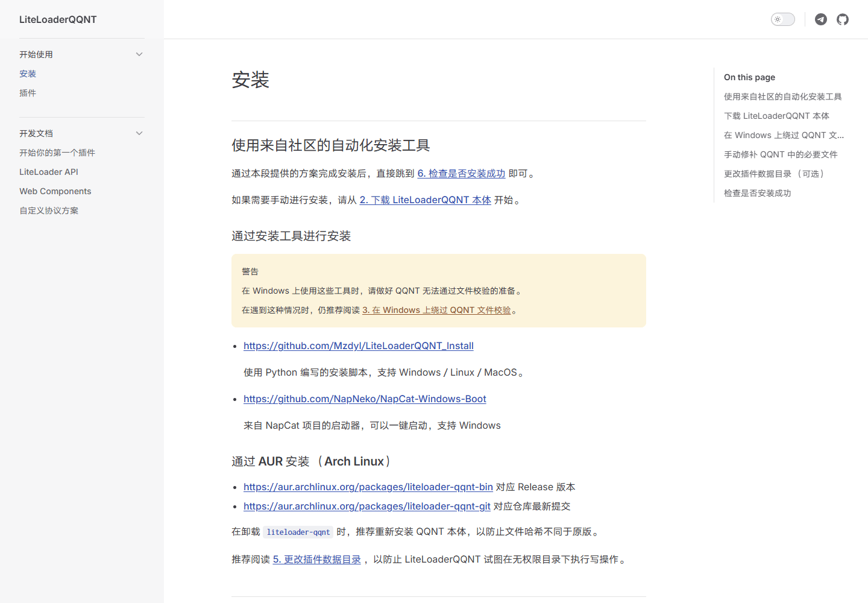Open Web Components sidebar page
This screenshot has width=868, height=603.
pyautogui.click(x=55, y=191)
